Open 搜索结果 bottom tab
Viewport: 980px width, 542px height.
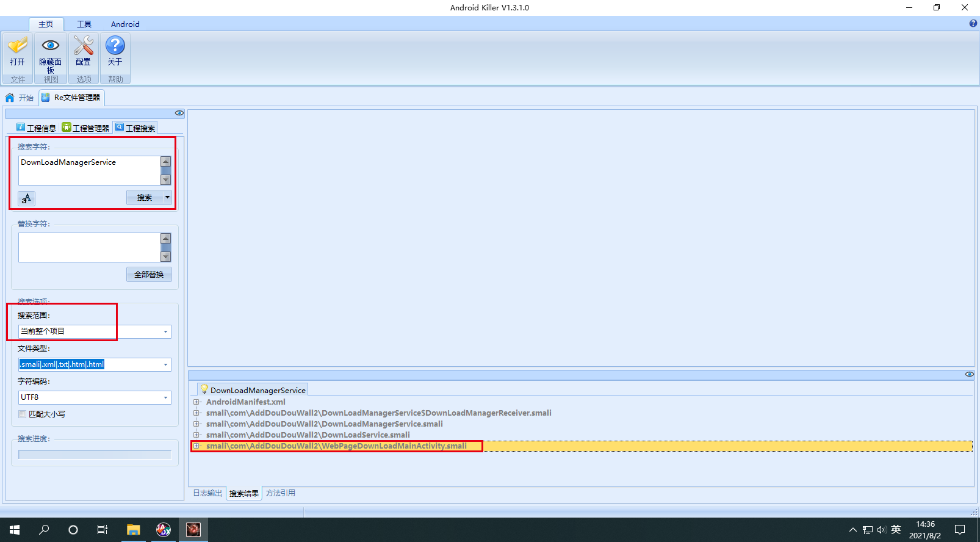[244, 493]
